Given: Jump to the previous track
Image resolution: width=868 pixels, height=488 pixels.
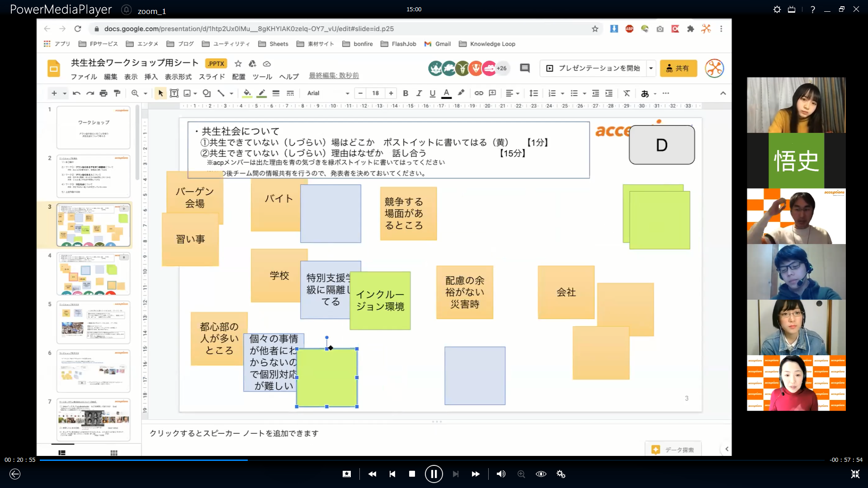Looking at the screenshot, I should pyautogui.click(x=392, y=474).
